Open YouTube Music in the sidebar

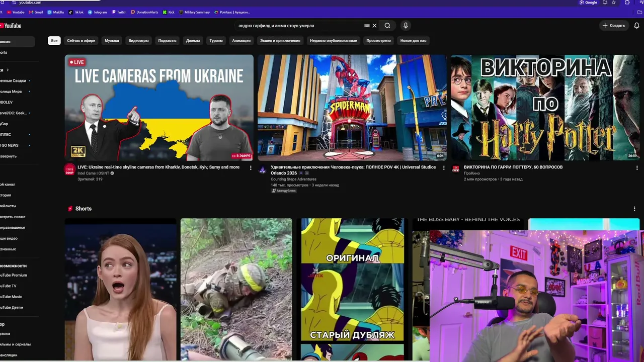(11, 297)
